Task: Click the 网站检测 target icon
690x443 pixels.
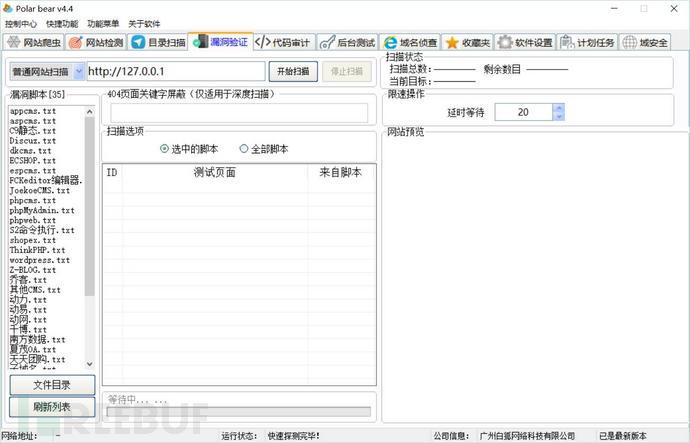Action: point(76,42)
